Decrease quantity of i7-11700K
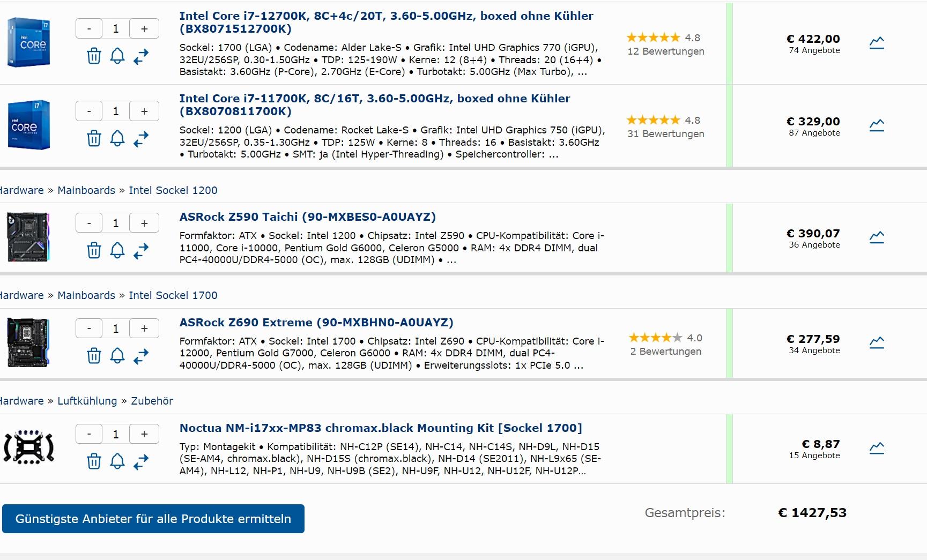The width and height of the screenshot is (927, 560). pyautogui.click(x=89, y=111)
